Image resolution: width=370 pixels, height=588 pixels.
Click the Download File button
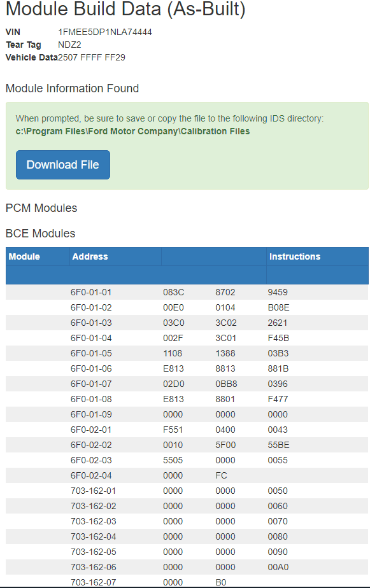[x=62, y=165]
